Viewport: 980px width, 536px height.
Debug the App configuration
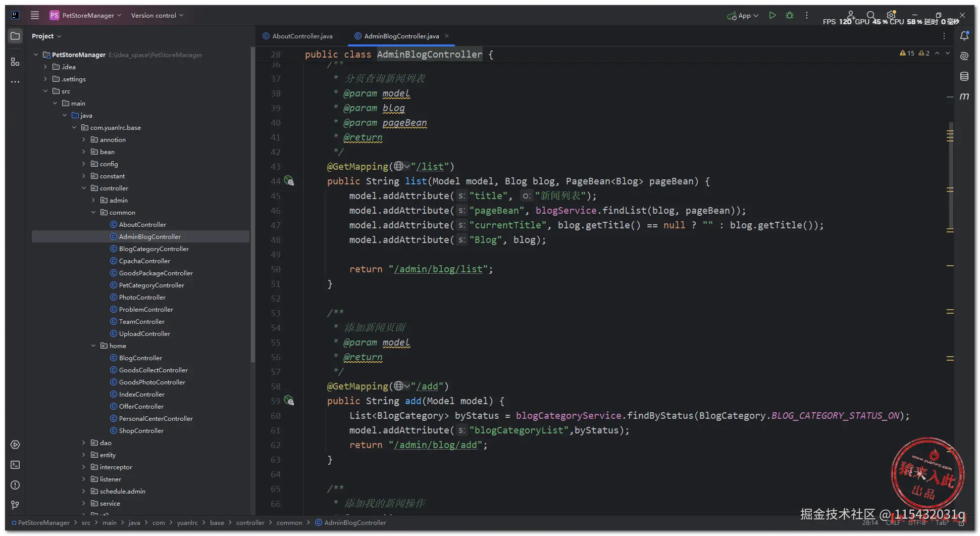790,15
